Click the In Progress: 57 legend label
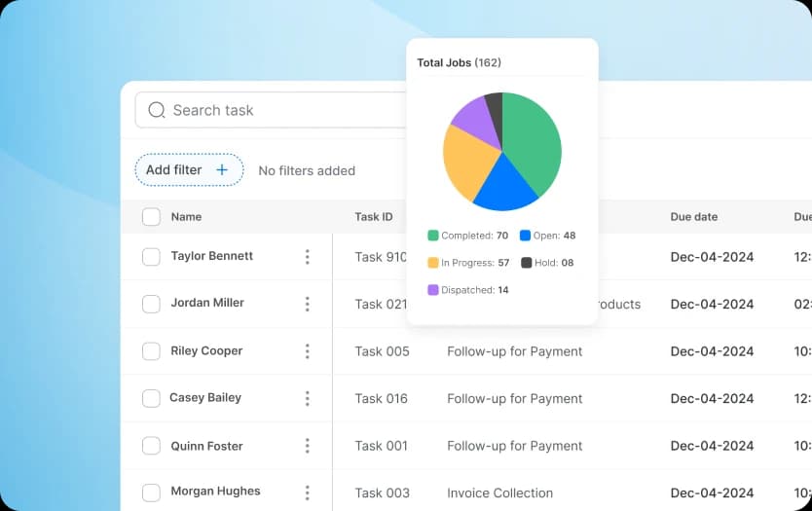 (x=475, y=263)
